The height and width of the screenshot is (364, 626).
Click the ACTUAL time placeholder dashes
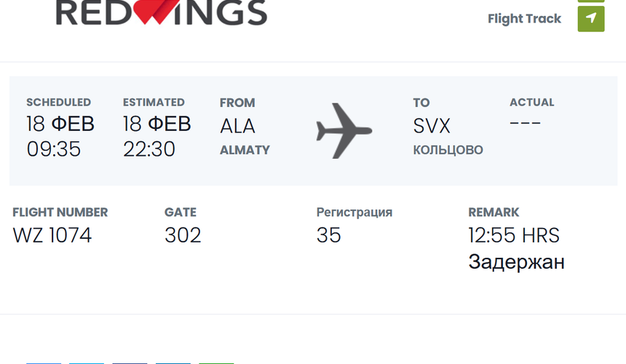point(525,122)
